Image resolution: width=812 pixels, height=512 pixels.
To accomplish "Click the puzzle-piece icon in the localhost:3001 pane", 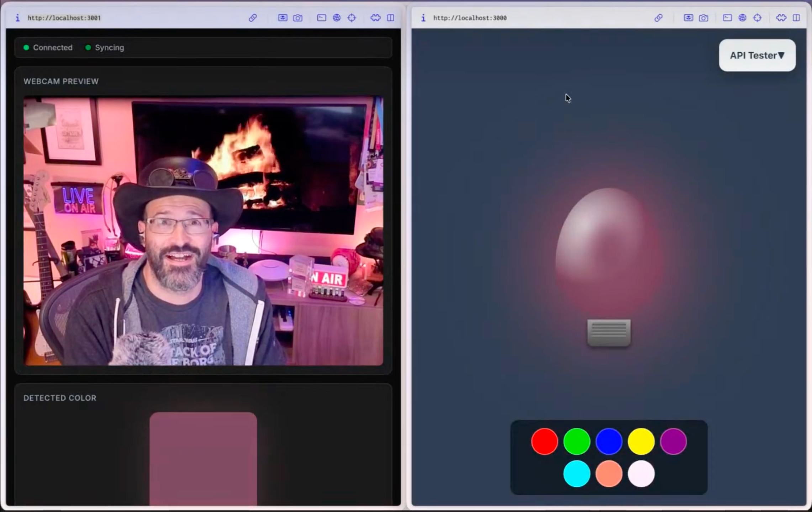I will click(375, 18).
